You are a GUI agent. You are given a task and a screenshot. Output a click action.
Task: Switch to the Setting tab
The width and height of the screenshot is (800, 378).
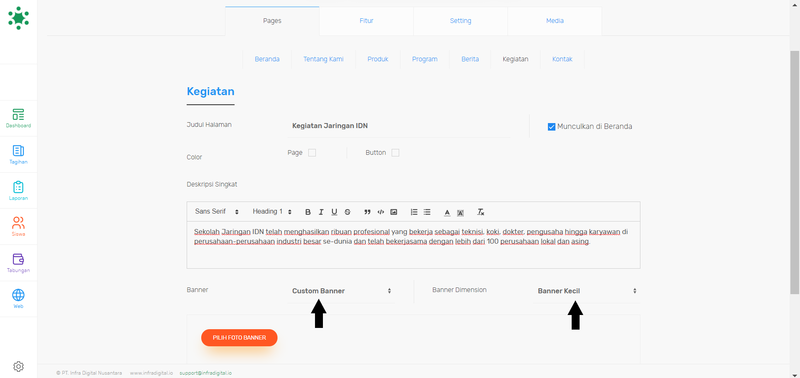460,21
